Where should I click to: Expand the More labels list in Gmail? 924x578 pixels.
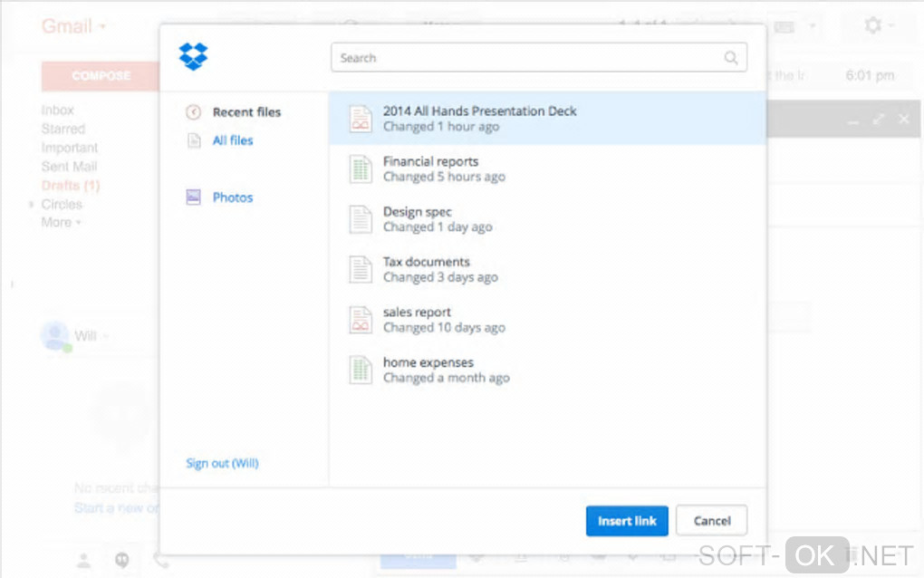click(61, 223)
